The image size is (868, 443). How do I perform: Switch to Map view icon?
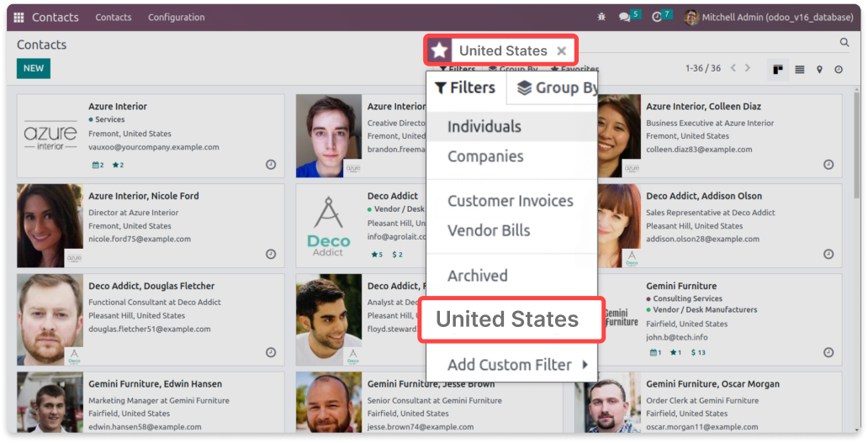point(819,69)
